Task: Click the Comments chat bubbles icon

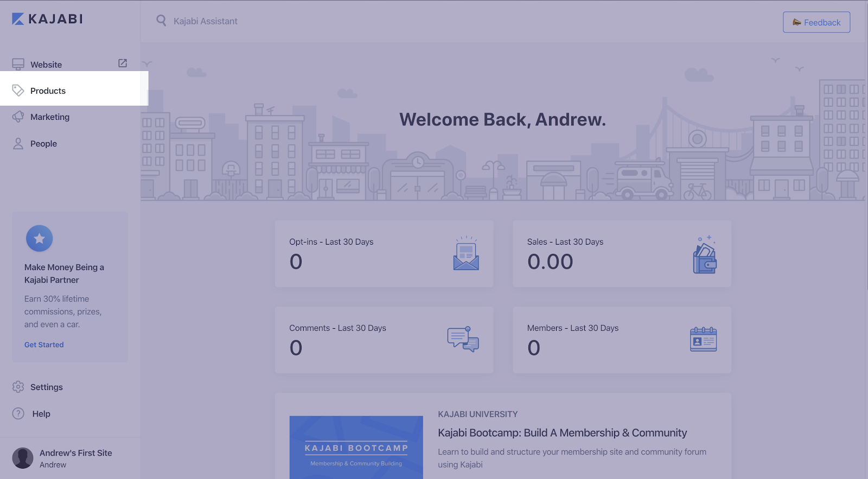Action: (x=463, y=339)
